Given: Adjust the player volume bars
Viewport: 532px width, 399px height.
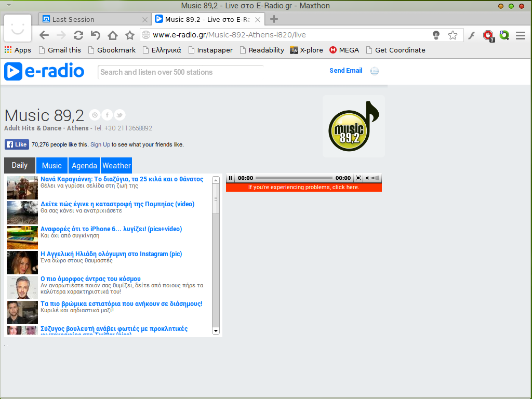Looking at the screenshot, I should (375, 178).
